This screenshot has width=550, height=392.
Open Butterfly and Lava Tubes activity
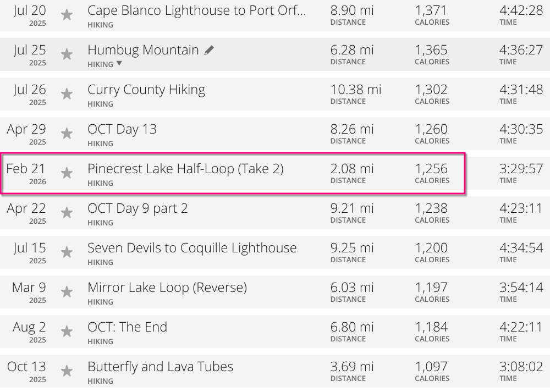pyautogui.click(x=160, y=367)
